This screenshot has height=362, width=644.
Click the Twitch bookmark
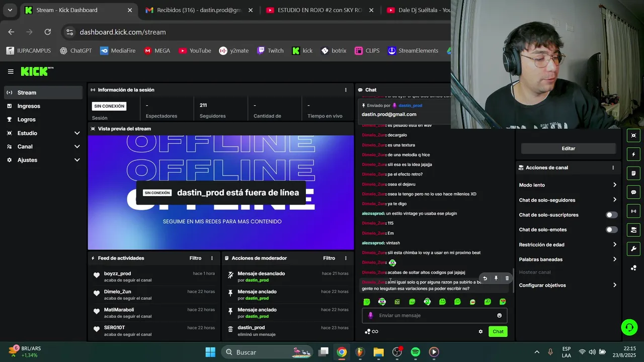point(270,51)
